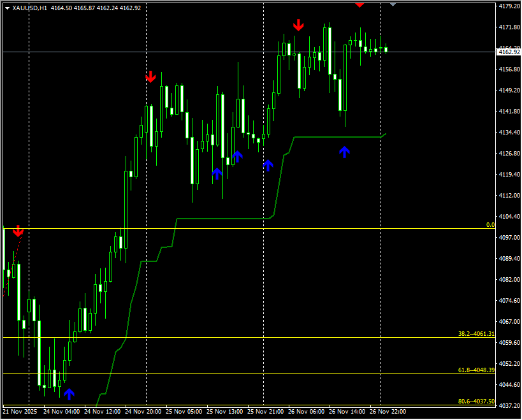Select the blue up arrow below the 61.8 level

69,394
